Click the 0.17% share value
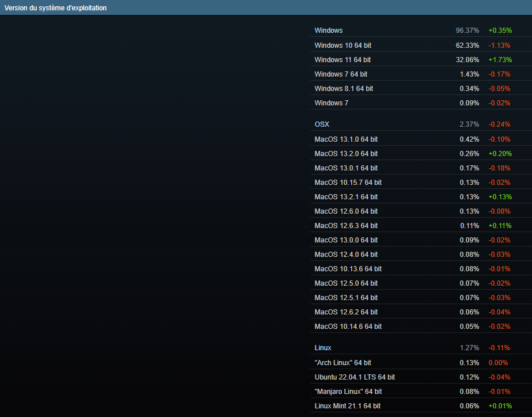 [x=469, y=168]
